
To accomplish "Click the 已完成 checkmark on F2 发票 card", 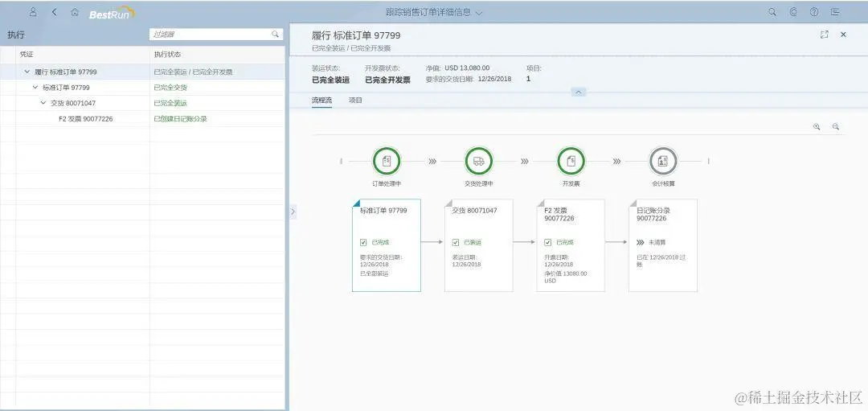I will click(548, 242).
